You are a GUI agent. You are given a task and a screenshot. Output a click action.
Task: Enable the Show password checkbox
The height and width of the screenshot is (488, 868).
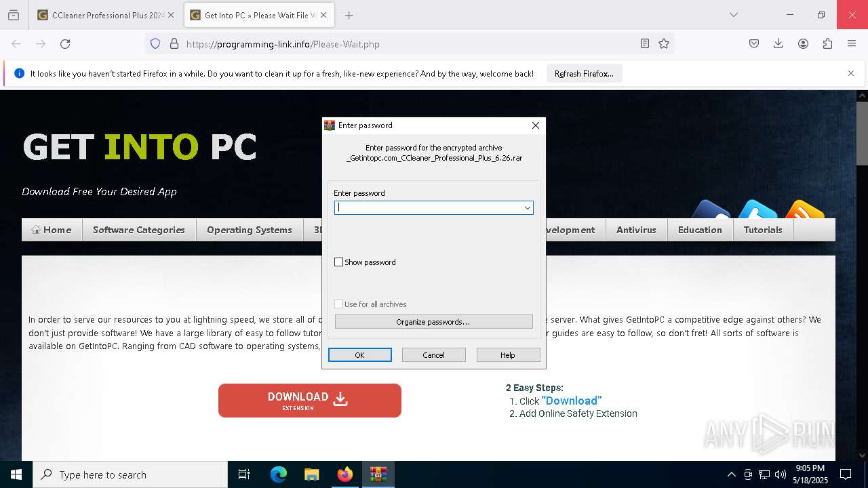coord(339,262)
